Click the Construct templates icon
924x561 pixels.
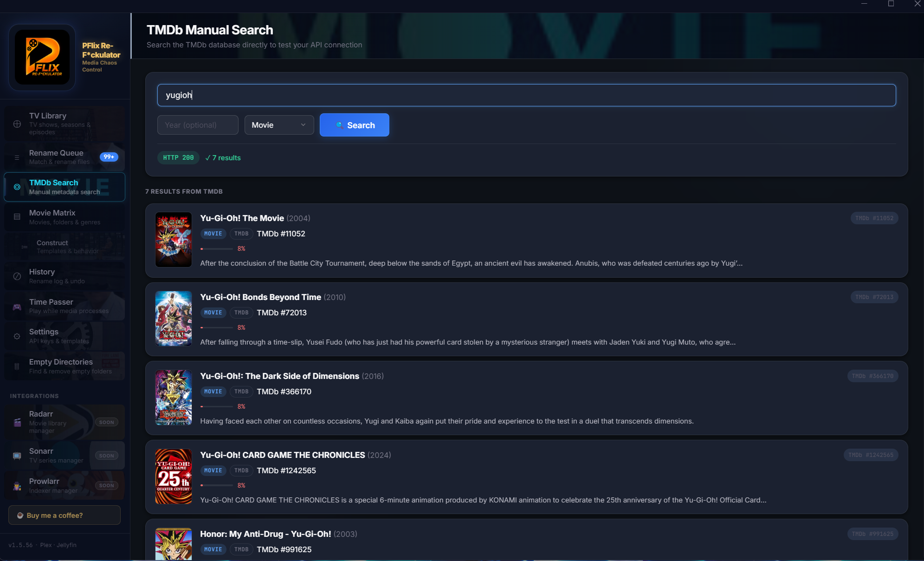(x=25, y=247)
